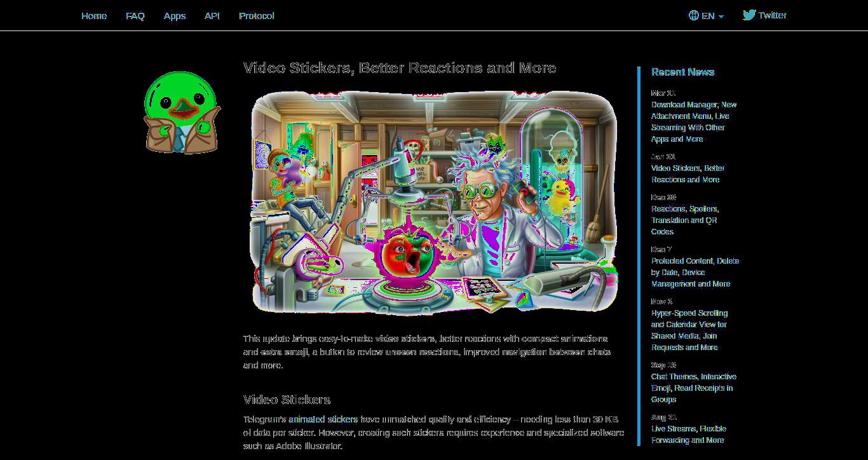Click the 'Dec 30' date label
Viewport: 868px width, 460px height.
click(x=663, y=198)
